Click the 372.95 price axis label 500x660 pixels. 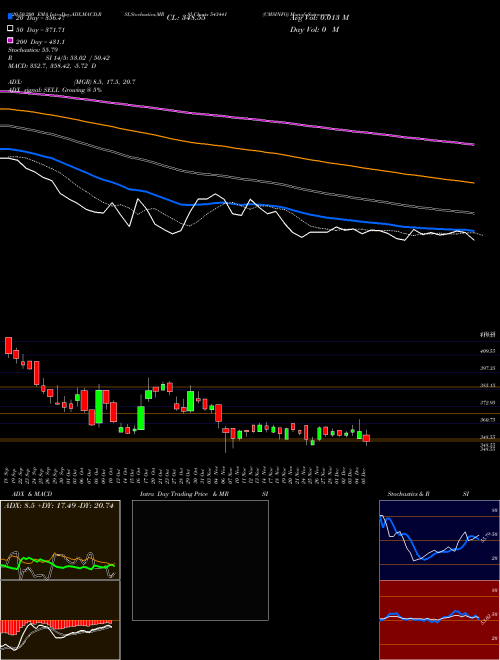489,403
